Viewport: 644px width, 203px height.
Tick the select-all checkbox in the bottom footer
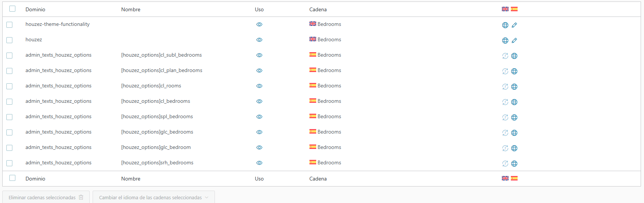coord(12,178)
